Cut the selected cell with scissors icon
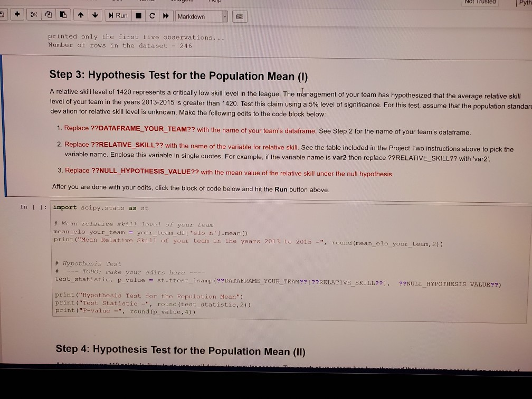The width and height of the screenshot is (532, 399). (33, 16)
